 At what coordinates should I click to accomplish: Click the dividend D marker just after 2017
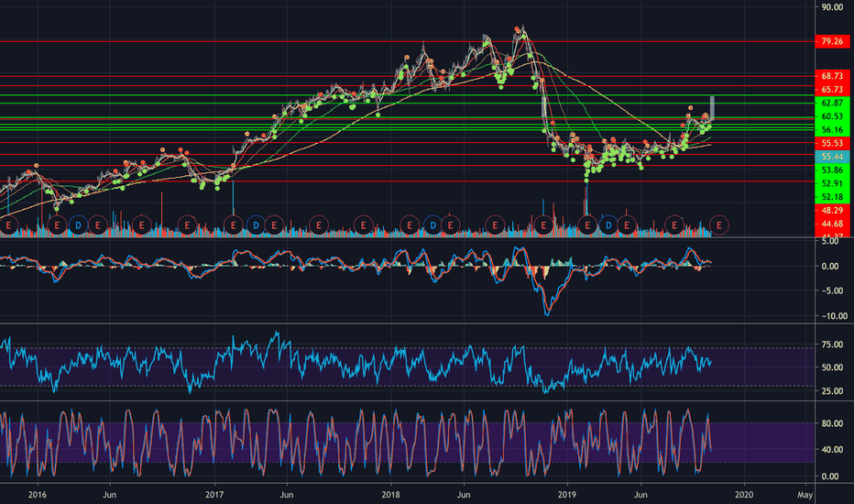(256, 225)
